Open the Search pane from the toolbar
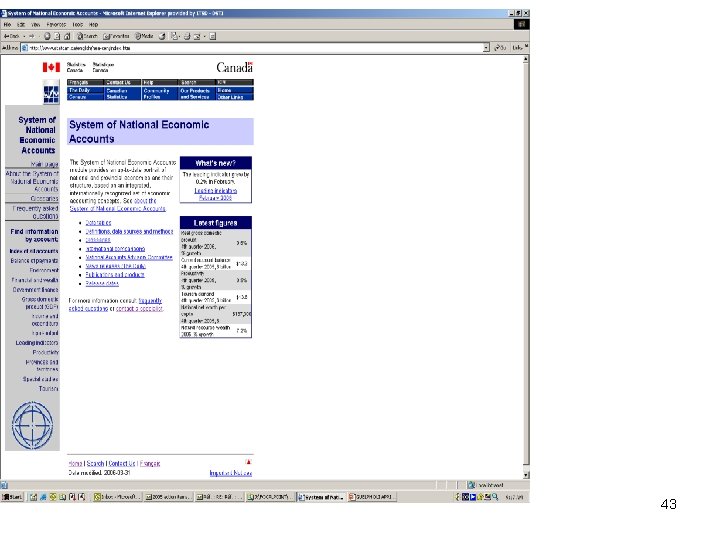720x540 pixels. [87, 36]
